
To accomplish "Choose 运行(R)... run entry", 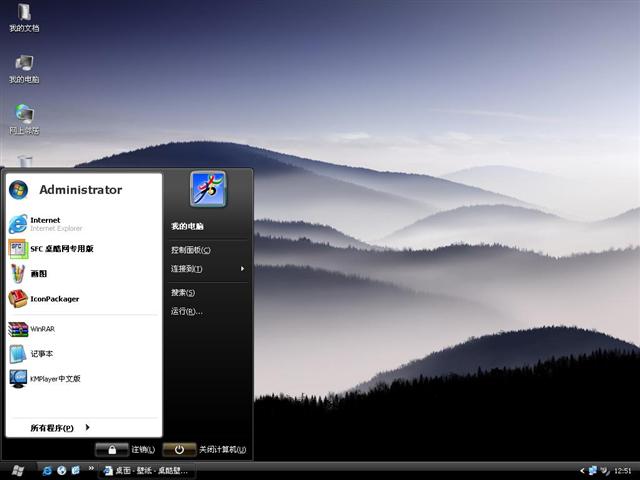I will [x=187, y=311].
